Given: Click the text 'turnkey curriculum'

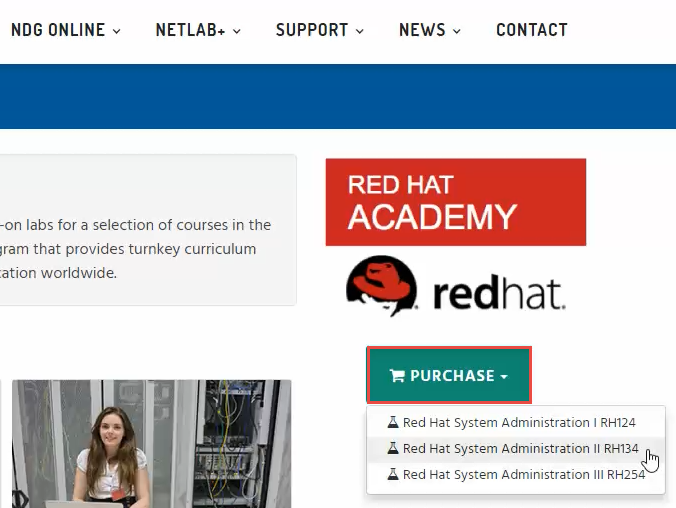Looking at the screenshot, I should pyautogui.click(x=192, y=249).
